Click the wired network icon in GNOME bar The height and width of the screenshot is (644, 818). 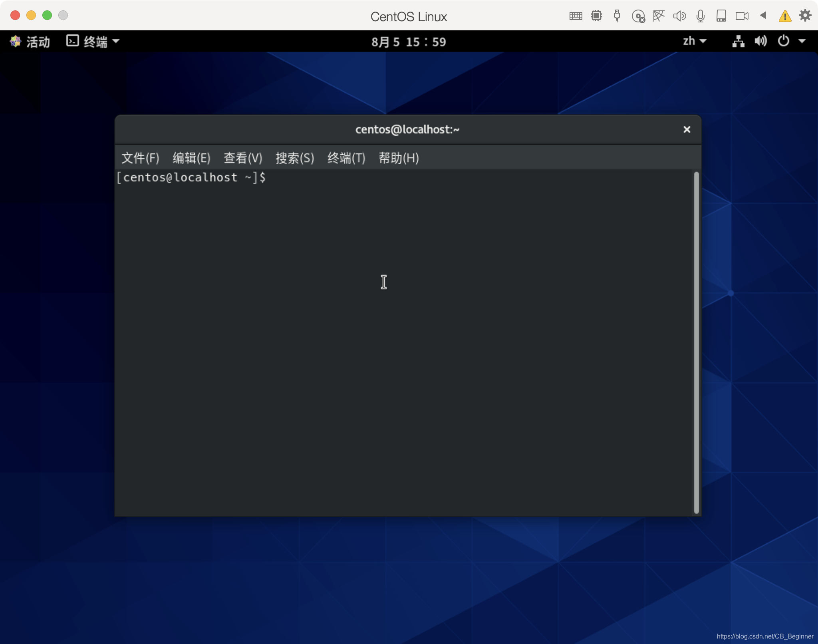pyautogui.click(x=738, y=41)
